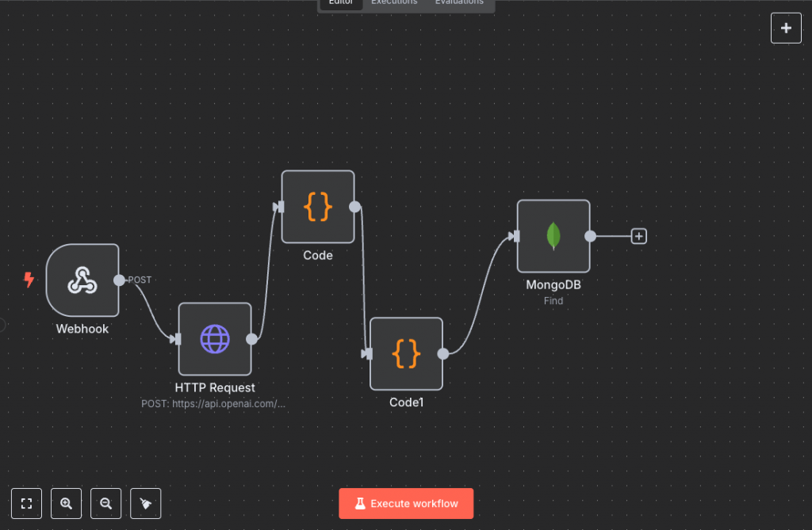
Task: Zoom out of the canvas
Action: click(105, 503)
